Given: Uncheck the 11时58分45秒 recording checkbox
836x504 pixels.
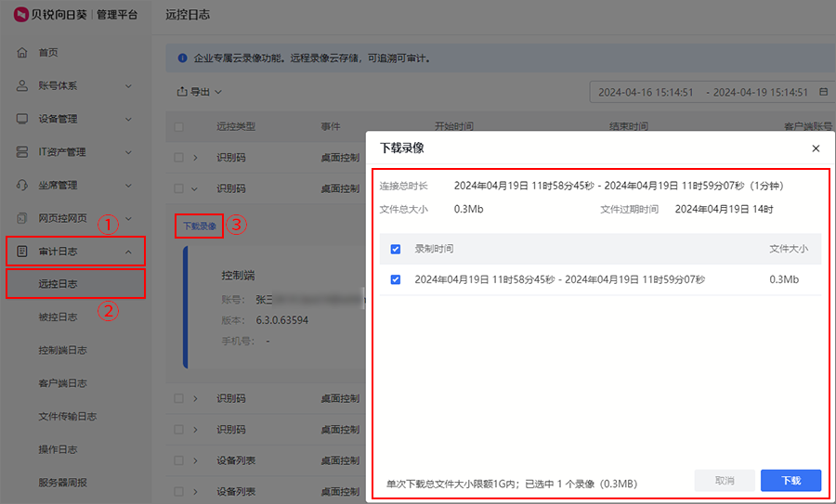Looking at the screenshot, I should (x=396, y=279).
